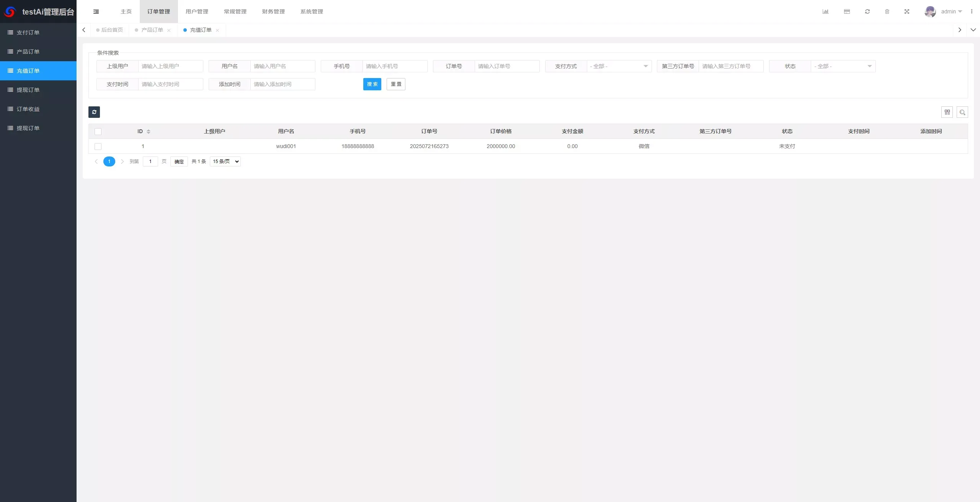Click the dark table refresh button

tap(94, 112)
